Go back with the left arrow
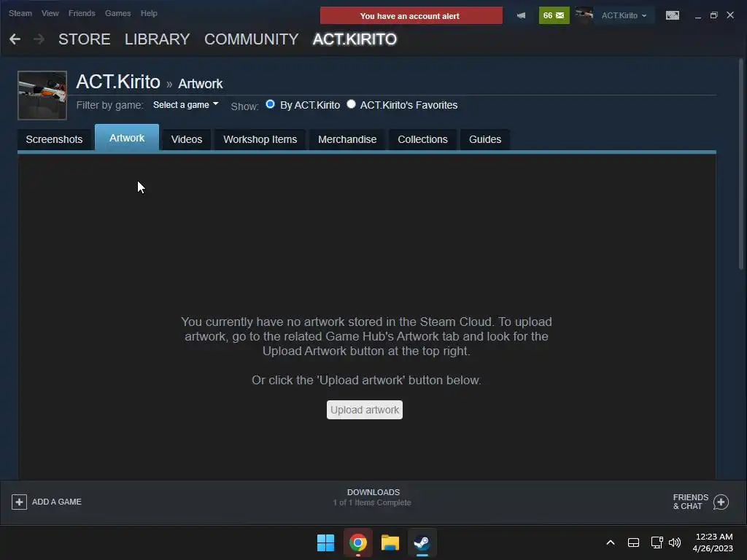This screenshot has height=560, width=747. point(15,39)
